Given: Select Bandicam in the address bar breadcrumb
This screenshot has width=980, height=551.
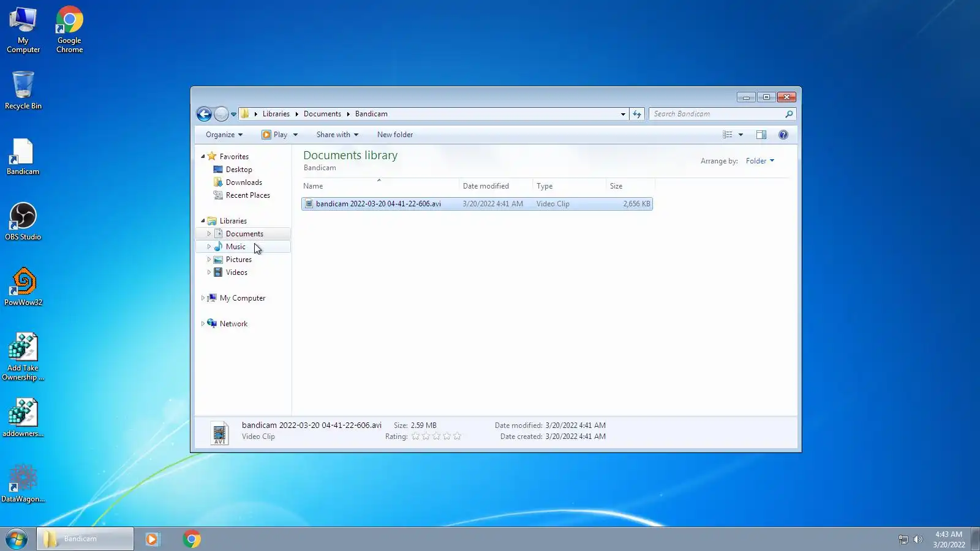Looking at the screenshot, I should pyautogui.click(x=371, y=114).
